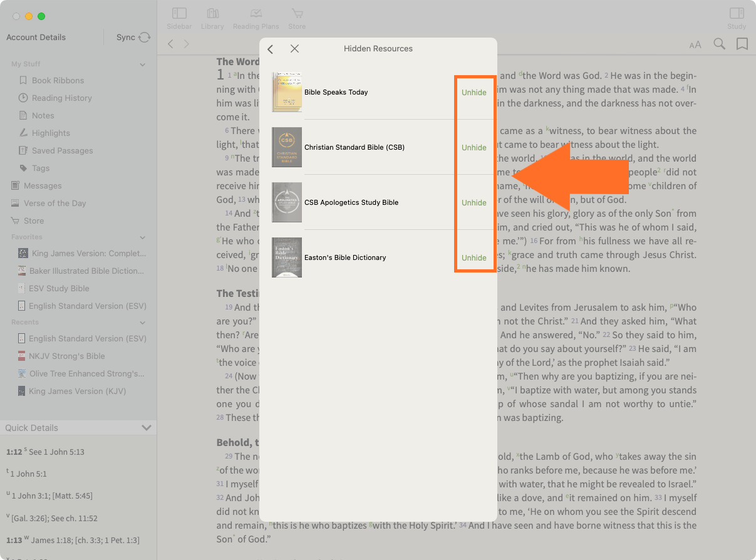
Task: Select Bible Speaks Today cover thumbnail
Action: tap(287, 92)
